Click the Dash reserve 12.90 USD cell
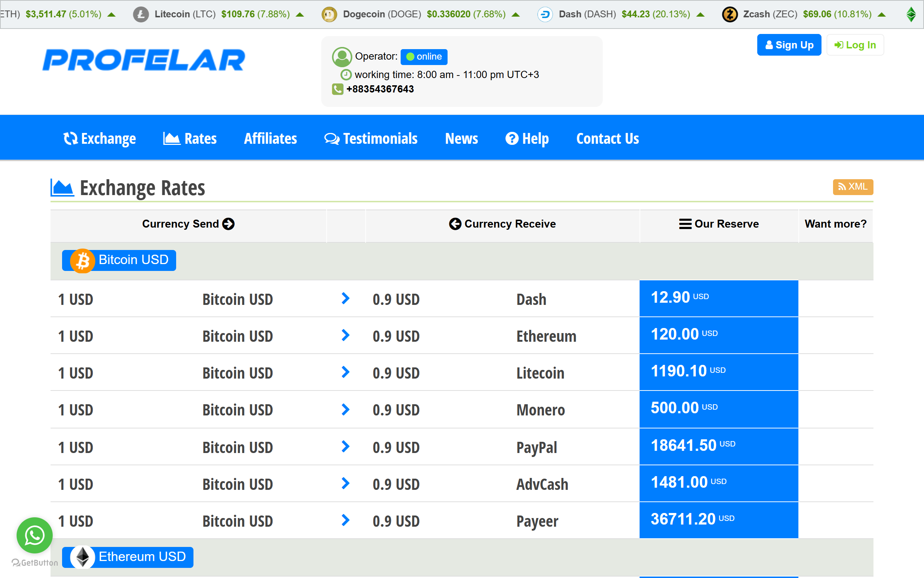Viewport: 924px width, 578px height. (x=719, y=298)
